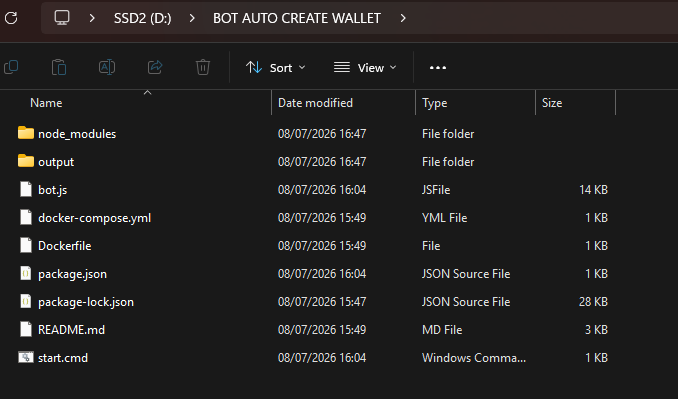This screenshot has width=678, height=399.
Task: Expand chevron after SSD2 (D:)
Action: 192,18
